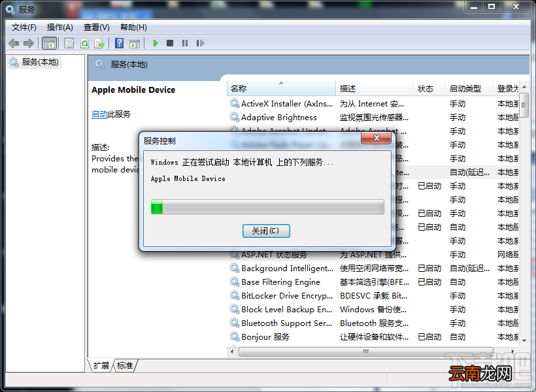536x392 pixels.
Task: Click gear icon beside Base Filtering Engine
Action: point(234,282)
